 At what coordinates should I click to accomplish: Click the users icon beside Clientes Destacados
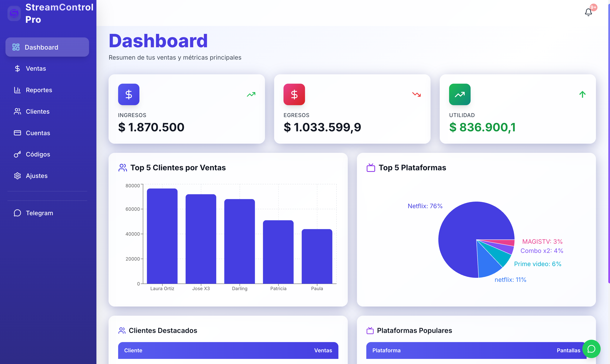point(122,331)
